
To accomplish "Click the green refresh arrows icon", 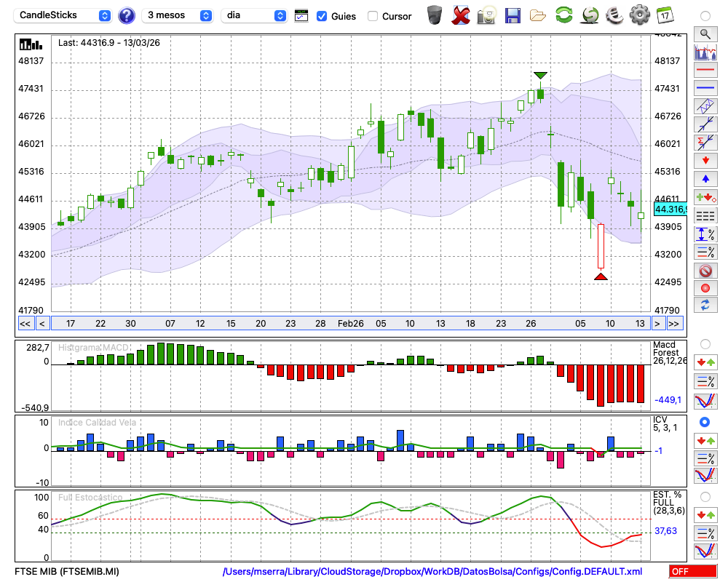I will pos(563,15).
